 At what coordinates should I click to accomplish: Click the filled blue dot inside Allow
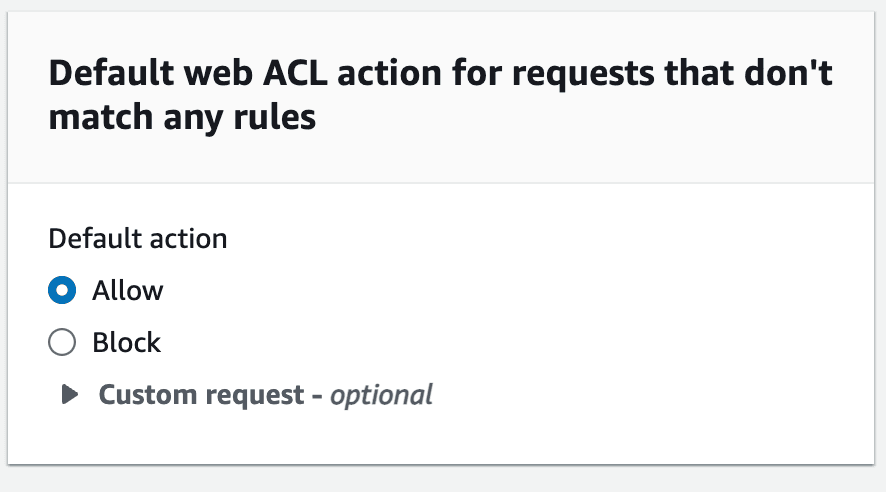click(x=62, y=291)
